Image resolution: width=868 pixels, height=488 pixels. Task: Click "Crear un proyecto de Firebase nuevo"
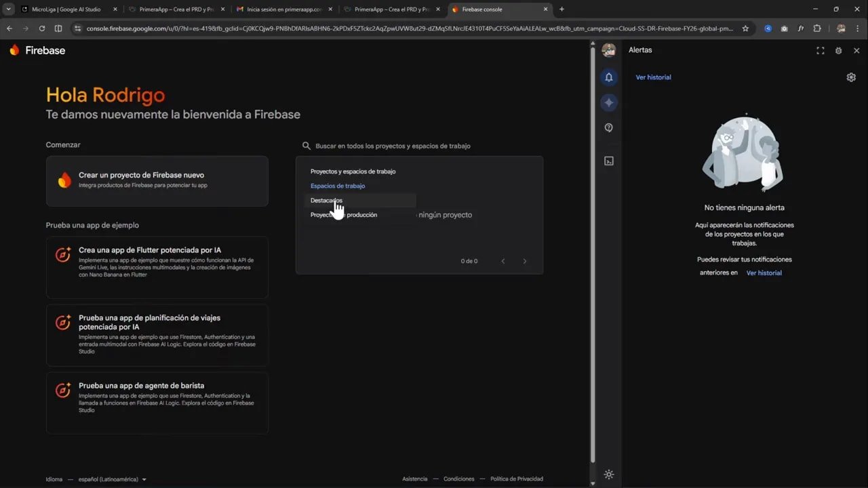coord(157,180)
